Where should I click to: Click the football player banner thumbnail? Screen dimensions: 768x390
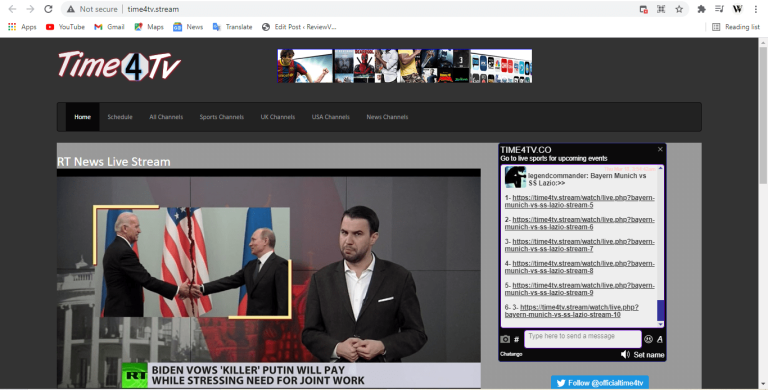pos(305,66)
